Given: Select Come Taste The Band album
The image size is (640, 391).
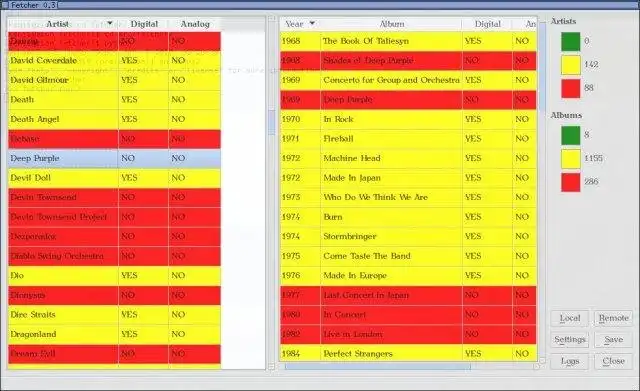Looking at the screenshot, I should click(409, 256).
